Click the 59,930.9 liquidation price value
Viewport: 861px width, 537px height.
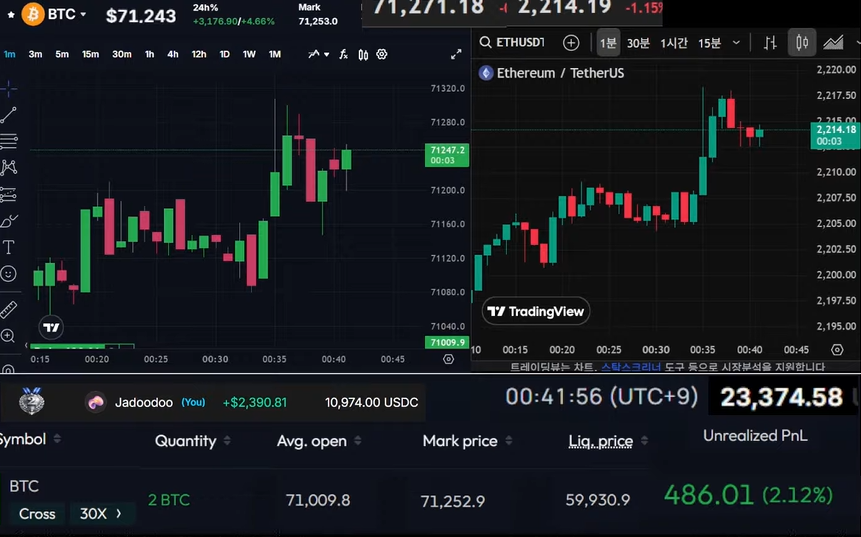tap(598, 500)
